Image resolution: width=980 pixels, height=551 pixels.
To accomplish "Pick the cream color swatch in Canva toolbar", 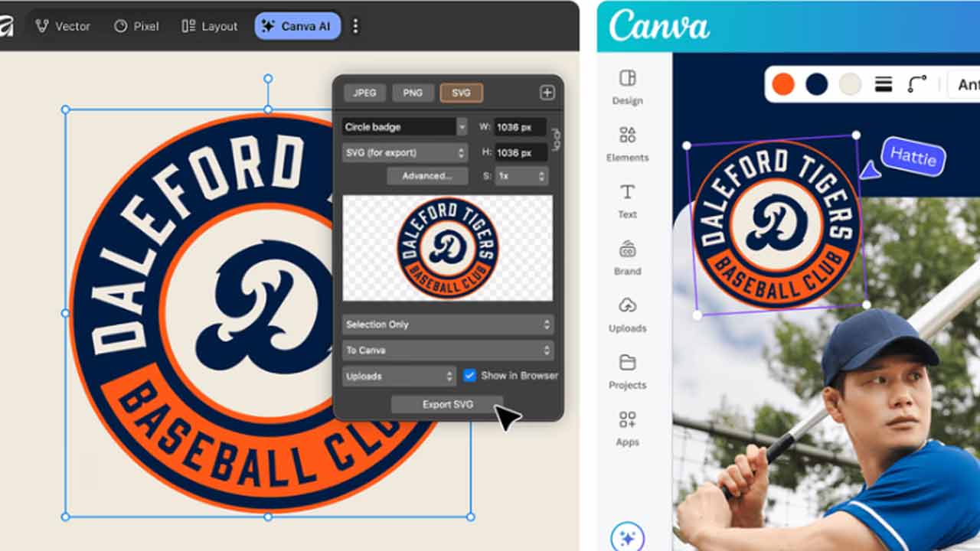I will pyautogui.click(x=851, y=84).
